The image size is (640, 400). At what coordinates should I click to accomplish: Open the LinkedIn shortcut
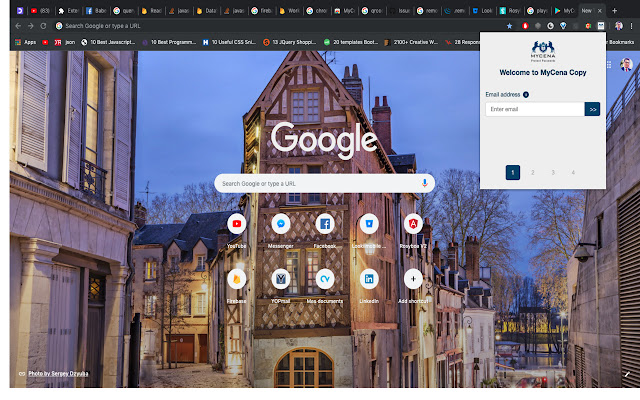pyautogui.click(x=369, y=279)
